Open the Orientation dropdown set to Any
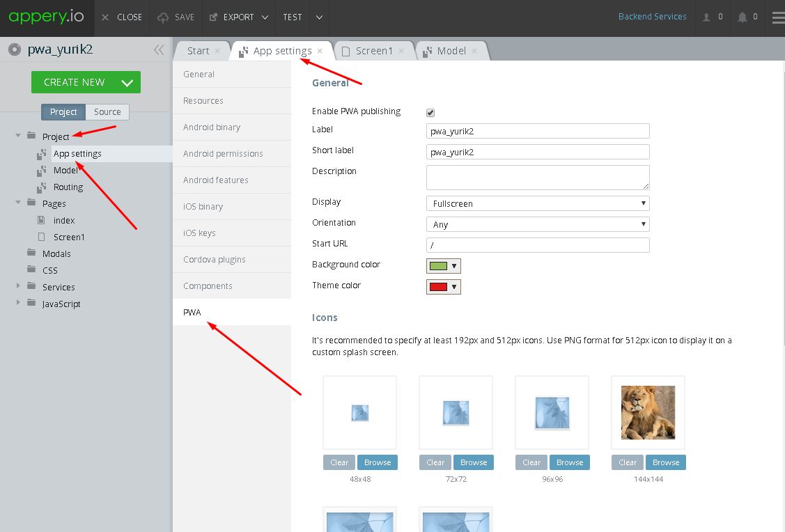Viewport: 785px width, 532px height. (538, 224)
